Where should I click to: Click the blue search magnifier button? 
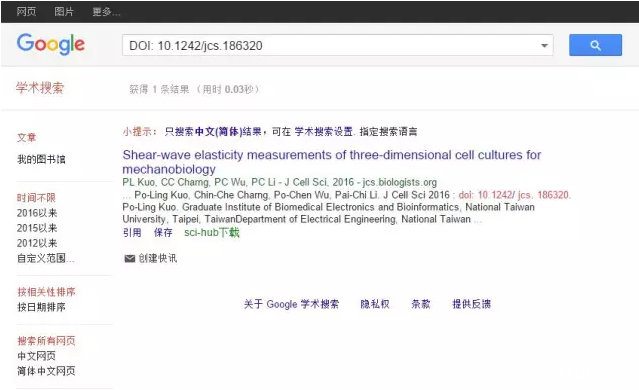[595, 45]
